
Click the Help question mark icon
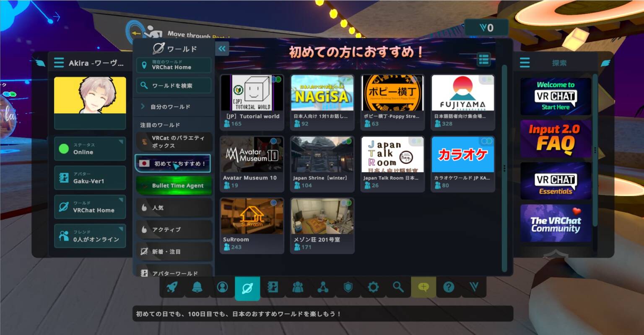tap(449, 287)
